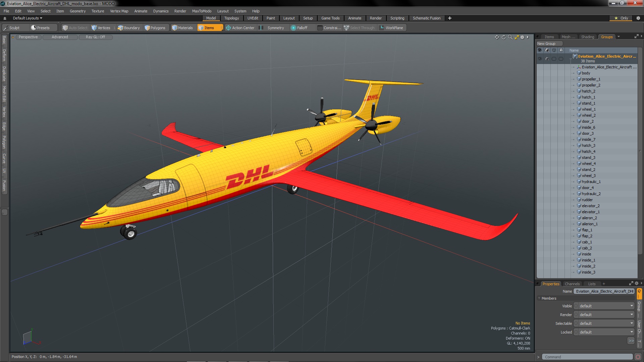
Task: Click the New Group button
Action: [x=549, y=44]
